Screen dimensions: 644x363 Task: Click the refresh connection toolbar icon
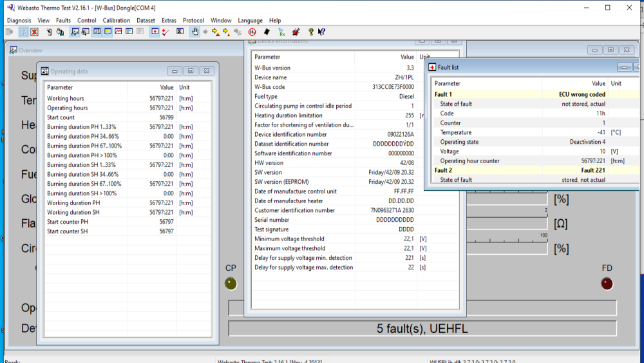pyautogui.click(x=23, y=32)
